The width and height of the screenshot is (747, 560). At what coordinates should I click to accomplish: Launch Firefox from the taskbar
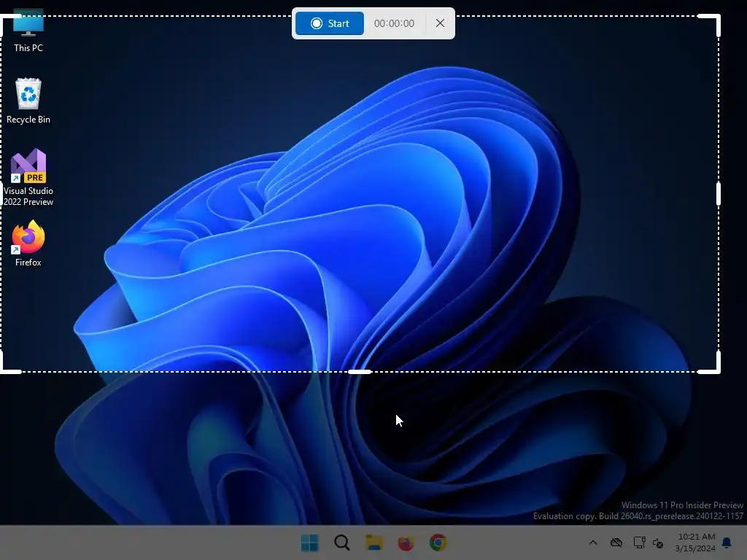click(406, 542)
